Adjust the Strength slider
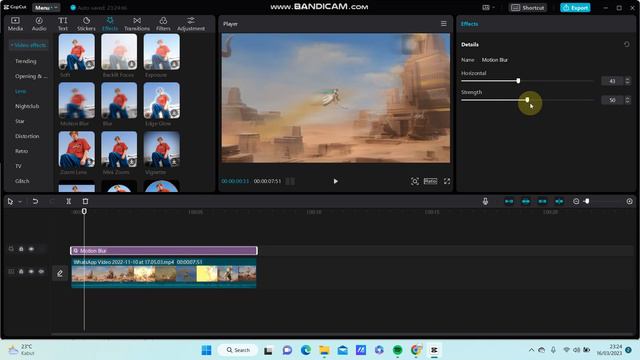The height and width of the screenshot is (360, 640). [x=527, y=100]
